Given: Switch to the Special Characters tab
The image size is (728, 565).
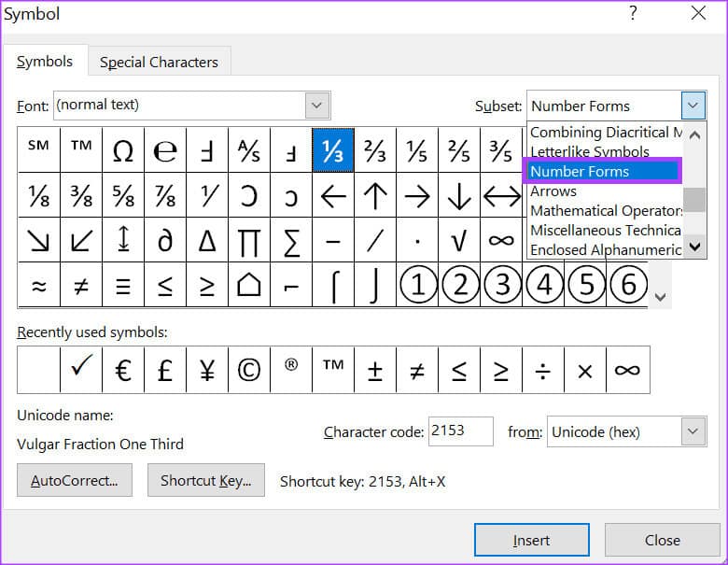Looking at the screenshot, I should pos(159,62).
